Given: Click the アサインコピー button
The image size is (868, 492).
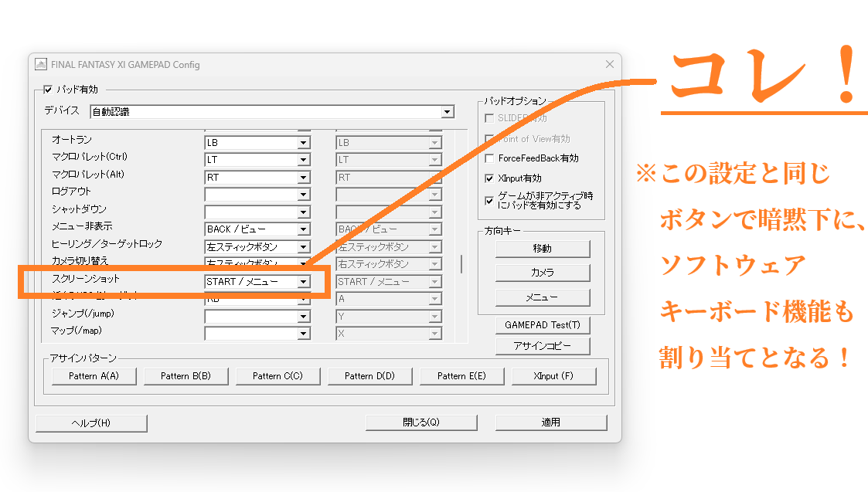Looking at the screenshot, I should click(x=543, y=346).
